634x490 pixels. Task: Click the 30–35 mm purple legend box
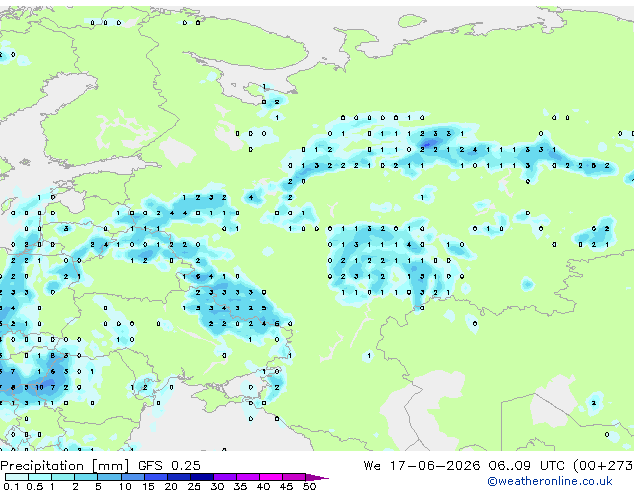click(224, 477)
